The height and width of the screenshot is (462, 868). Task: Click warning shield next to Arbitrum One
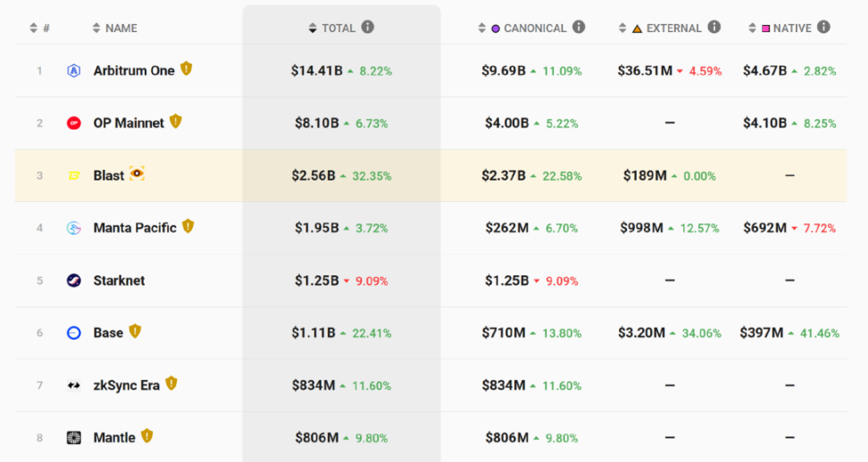click(x=186, y=69)
